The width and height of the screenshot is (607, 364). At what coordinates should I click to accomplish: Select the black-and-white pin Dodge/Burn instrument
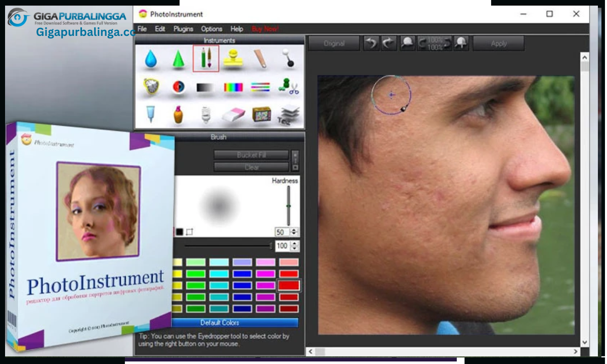point(288,59)
